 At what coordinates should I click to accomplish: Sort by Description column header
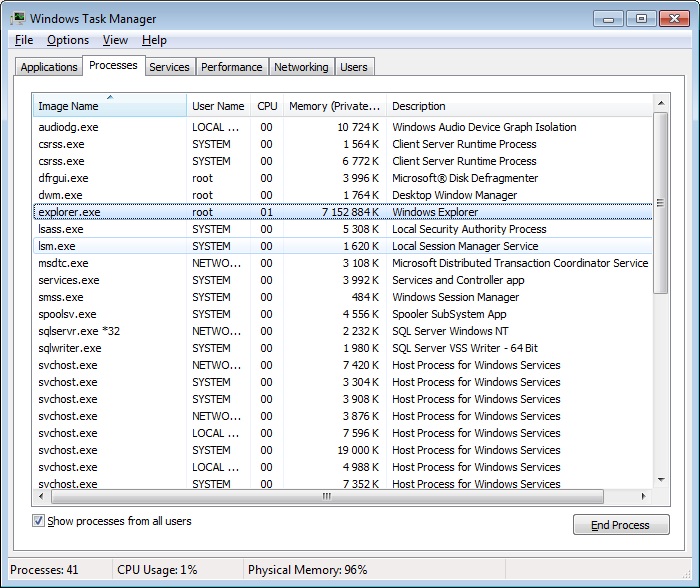519,106
